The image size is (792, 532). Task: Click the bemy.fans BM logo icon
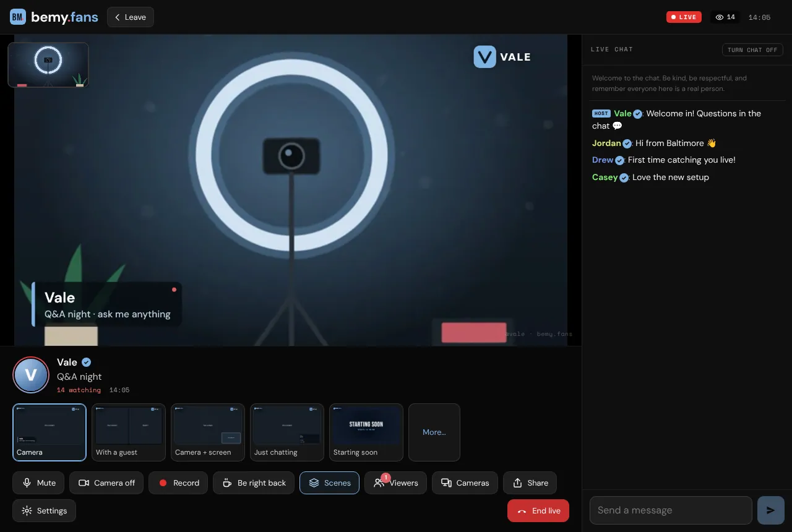18,17
